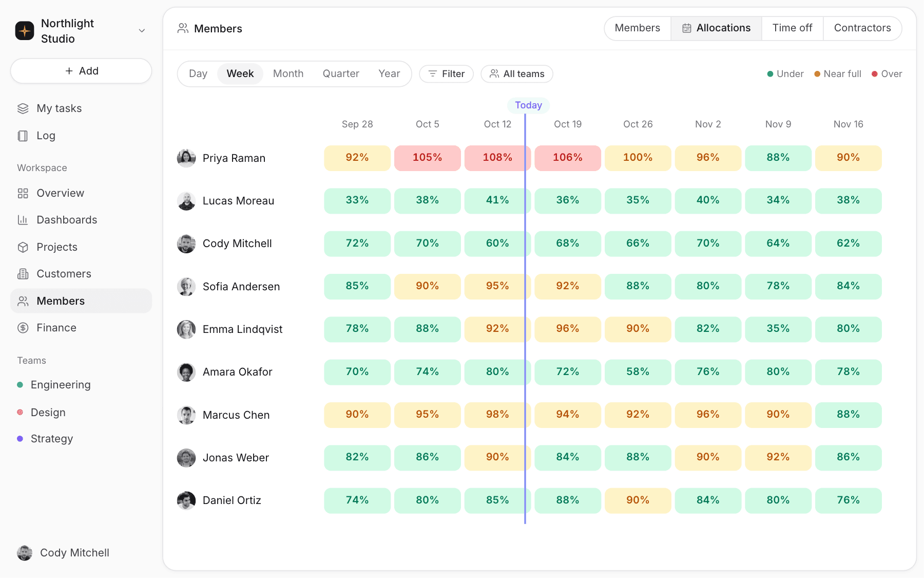Click the Dashboards chart icon
Image resolution: width=924 pixels, height=578 pixels.
coord(23,220)
